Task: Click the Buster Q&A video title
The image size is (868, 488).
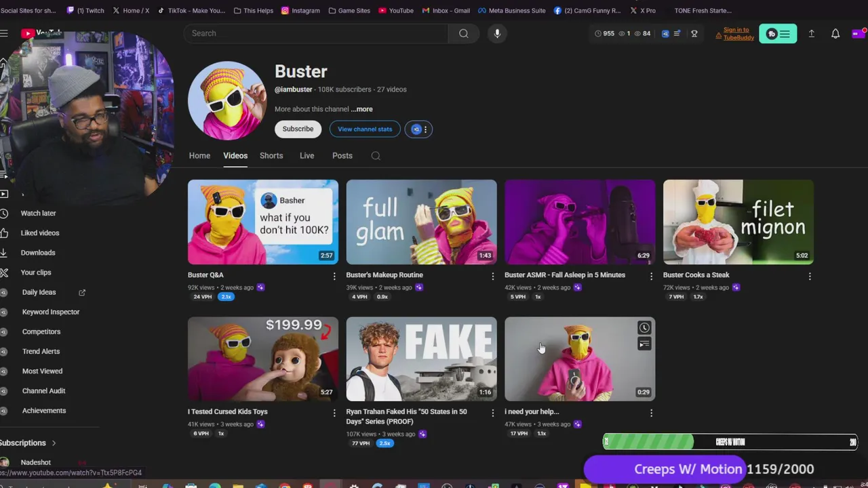Action: tap(205, 275)
